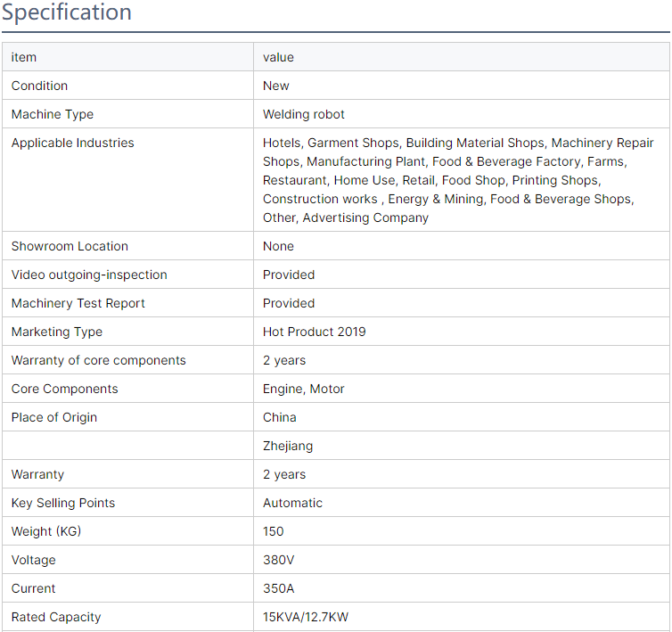Viewport: 672px width, 632px height.
Task: Click the Key Selling Points label
Action: click(x=63, y=503)
